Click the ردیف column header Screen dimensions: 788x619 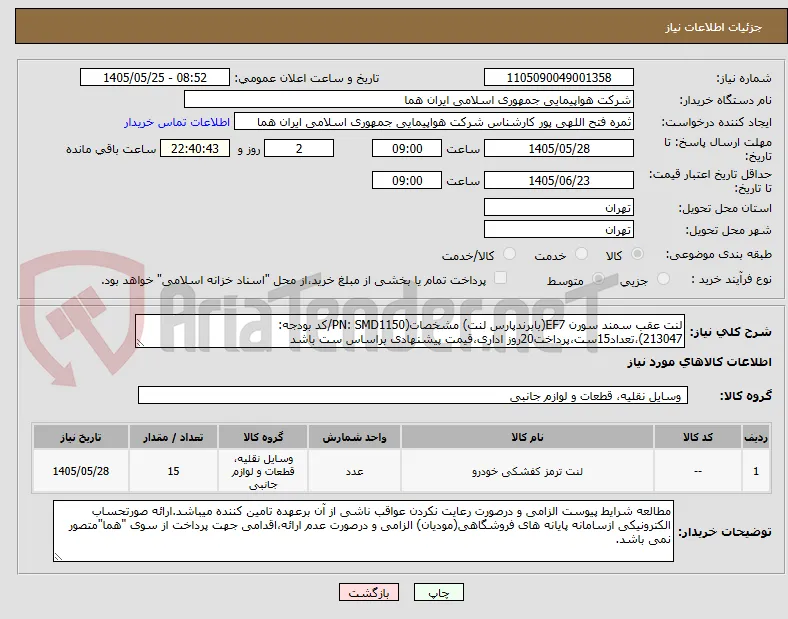pyautogui.click(x=756, y=437)
